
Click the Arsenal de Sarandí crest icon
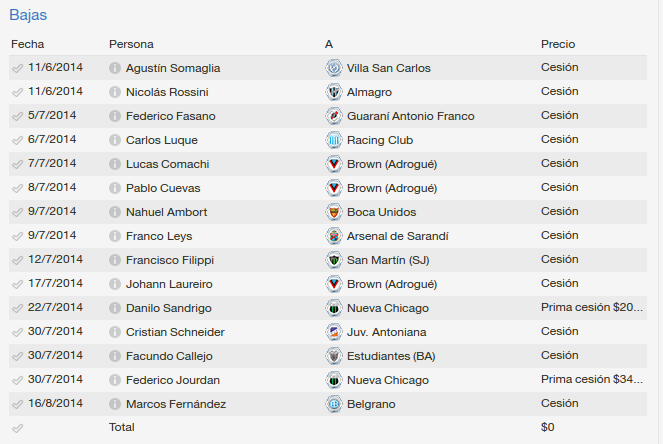334,236
